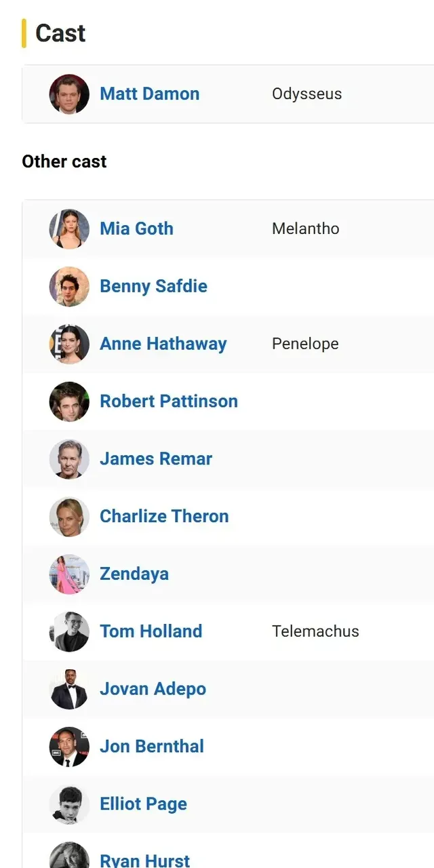Click the avatar photo beside James Remar's name

click(69, 459)
